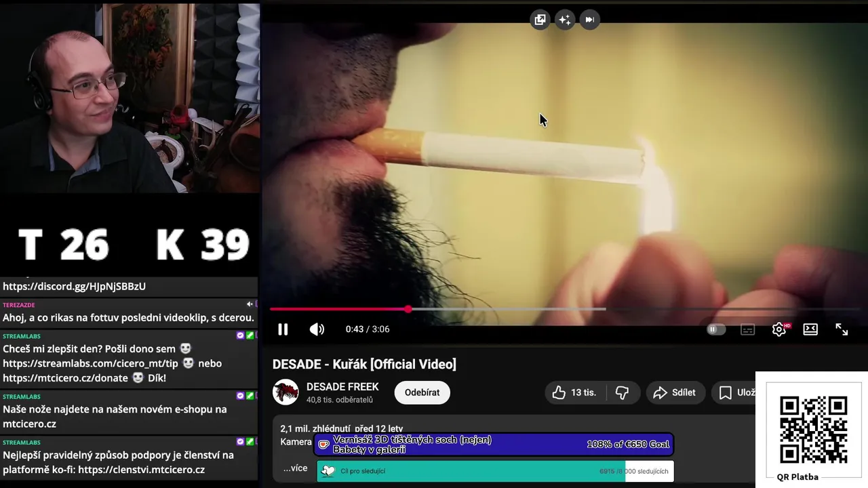Screen dimensions: 868x488
Task: Open the pop-out window icon above the video
Action: pos(540,20)
